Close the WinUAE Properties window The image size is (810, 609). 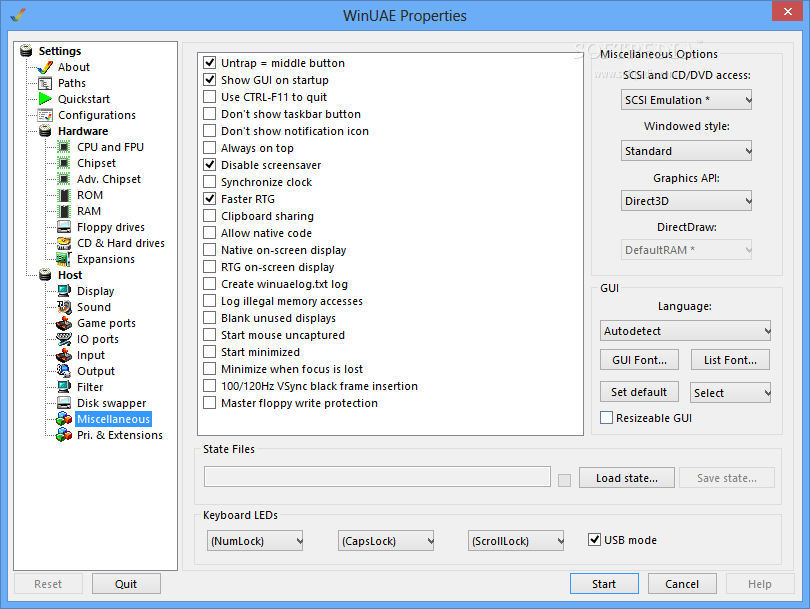coord(787,11)
